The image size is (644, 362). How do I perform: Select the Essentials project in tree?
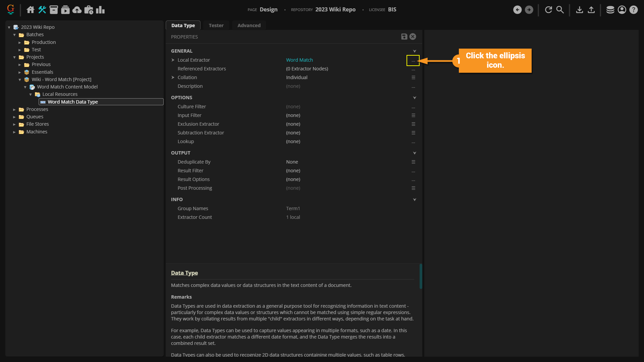click(42, 72)
